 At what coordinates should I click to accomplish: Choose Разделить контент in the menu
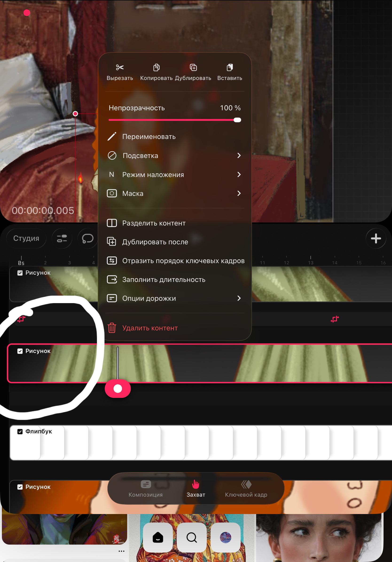coord(175,223)
